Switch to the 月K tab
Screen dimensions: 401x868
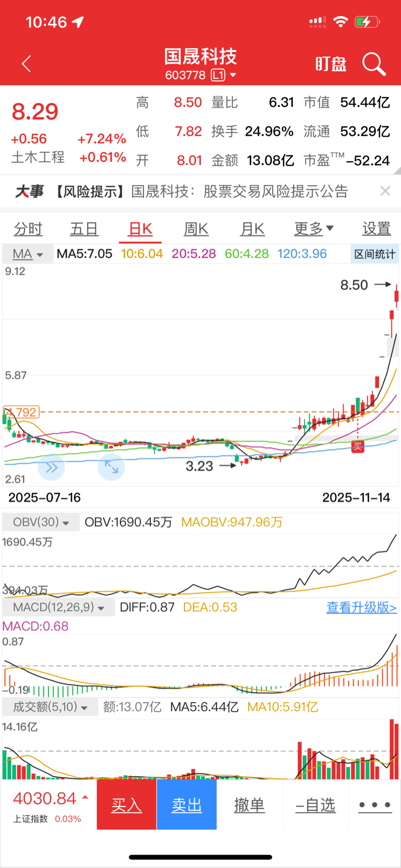tap(252, 229)
